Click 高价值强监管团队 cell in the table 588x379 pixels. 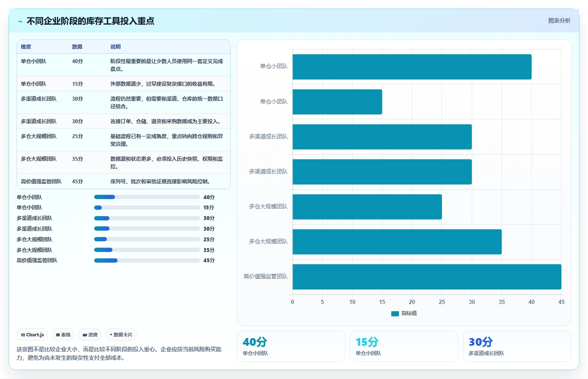[41, 182]
